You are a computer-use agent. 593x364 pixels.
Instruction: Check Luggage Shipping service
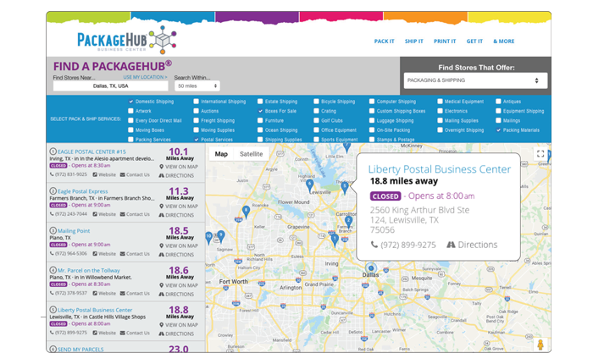point(372,120)
